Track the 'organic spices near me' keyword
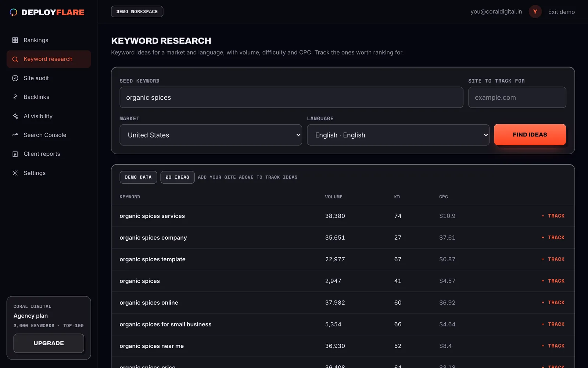Viewport: 588px width, 368px height. click(x=553, y=346)
